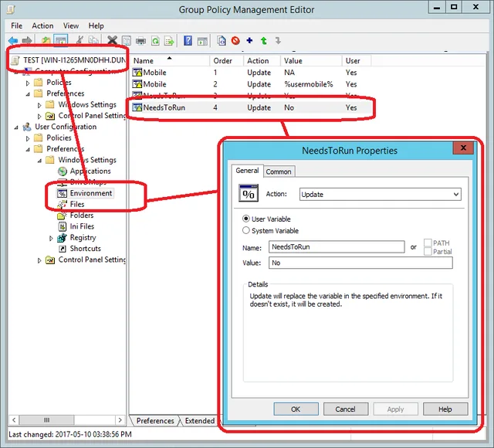The height and width of the screenshot is (448, 494).
Task: Refresh the view with green arrow icon
Action: (155, 41)
